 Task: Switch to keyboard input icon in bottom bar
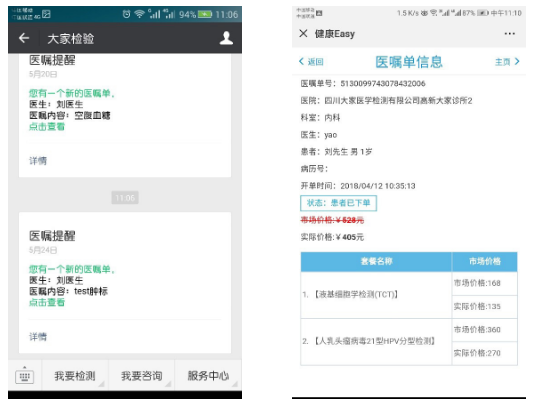pos(24,376)
